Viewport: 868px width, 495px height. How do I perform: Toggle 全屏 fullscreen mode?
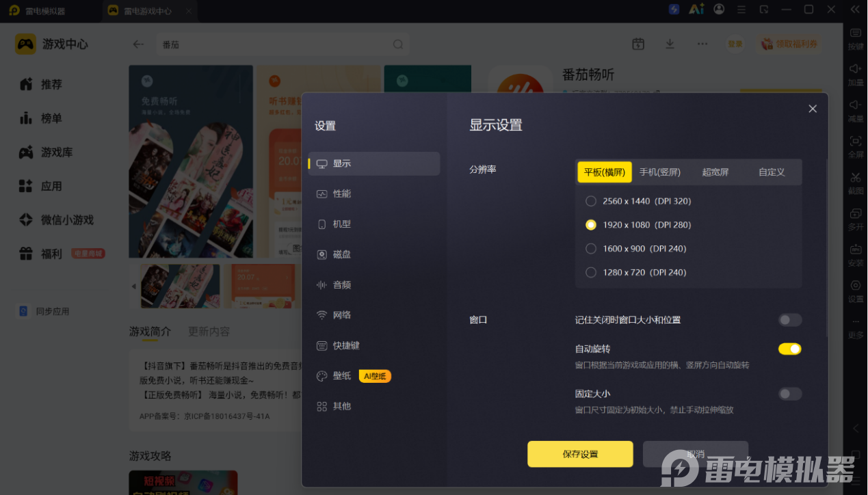[x=856, y=147]
